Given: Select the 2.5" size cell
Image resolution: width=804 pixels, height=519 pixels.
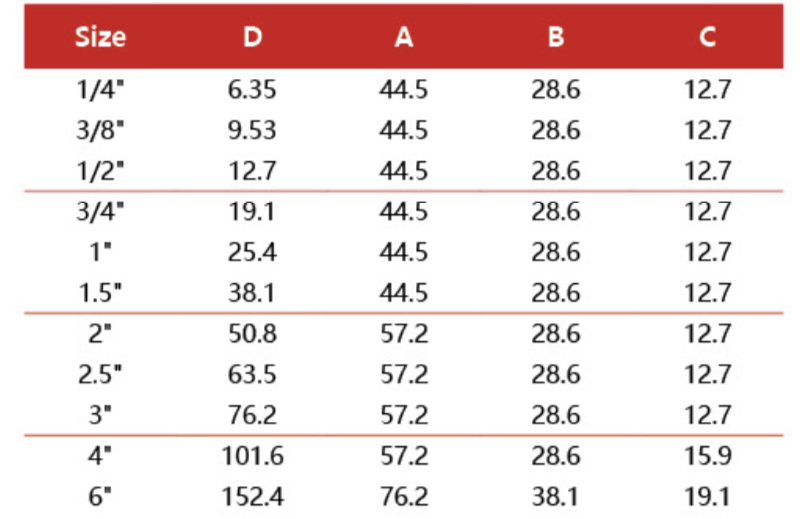Looking at the screenshot, I should point(100,376).
